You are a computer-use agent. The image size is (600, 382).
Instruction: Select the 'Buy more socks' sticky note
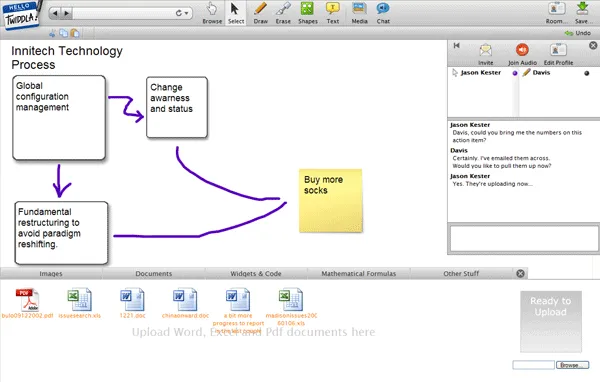tap(331, 201)
